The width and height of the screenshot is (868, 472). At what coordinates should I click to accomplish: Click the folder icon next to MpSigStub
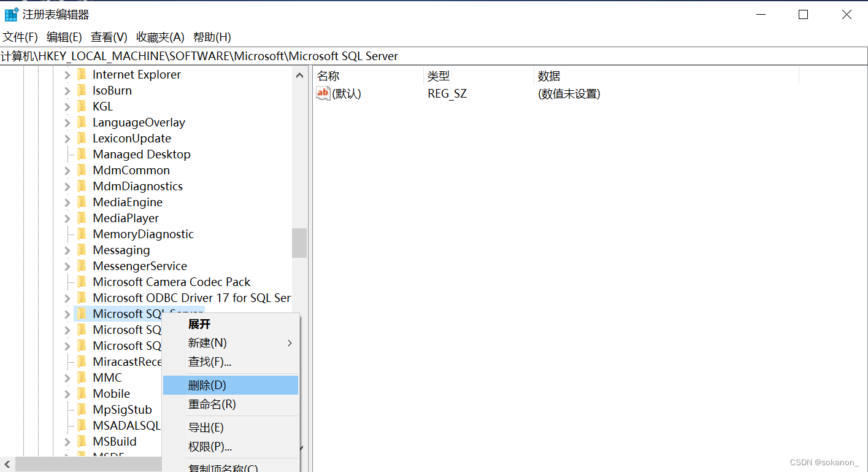82,409
